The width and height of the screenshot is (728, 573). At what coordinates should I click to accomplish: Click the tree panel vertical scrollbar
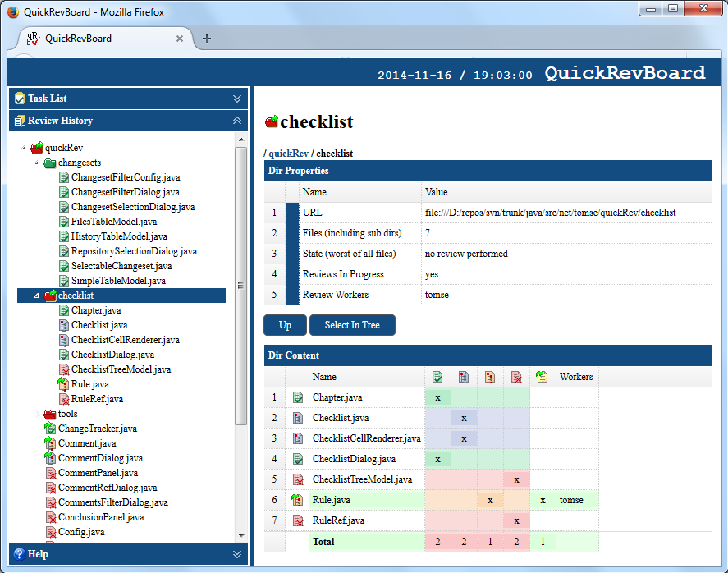[240, 328]
